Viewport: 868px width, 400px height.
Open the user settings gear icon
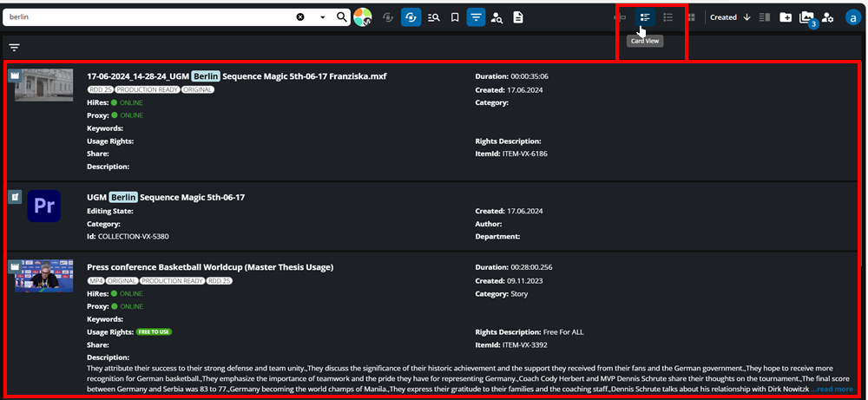829,17
